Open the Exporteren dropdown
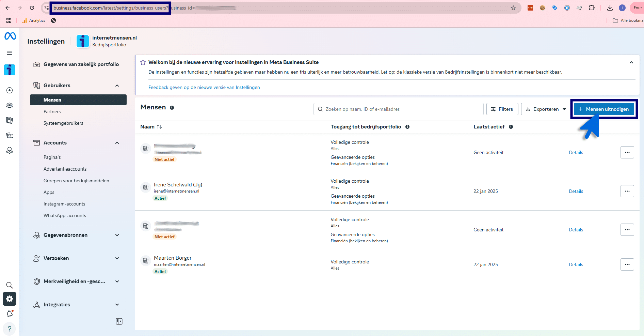The height and width of the screenshot is (336, 644). pyautogui.click(x=546, y=109)
